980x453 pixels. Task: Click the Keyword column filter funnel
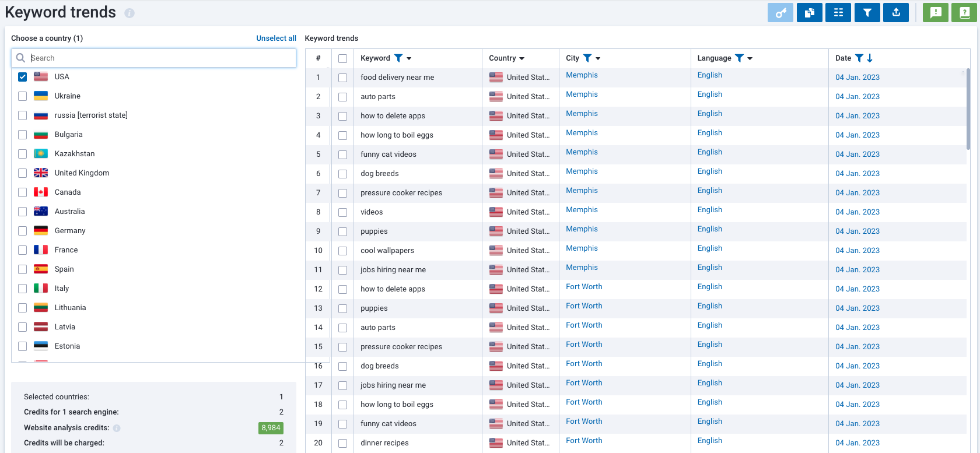[398, 58]
